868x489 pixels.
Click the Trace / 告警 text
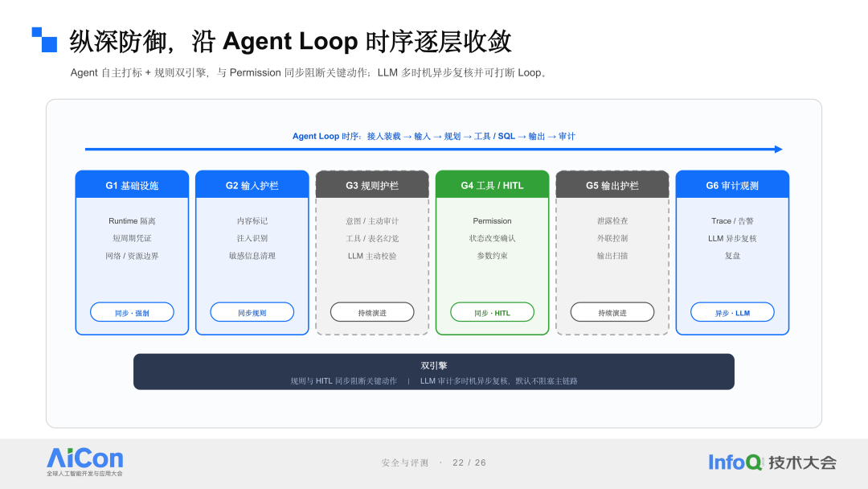[x=732, y=220]
